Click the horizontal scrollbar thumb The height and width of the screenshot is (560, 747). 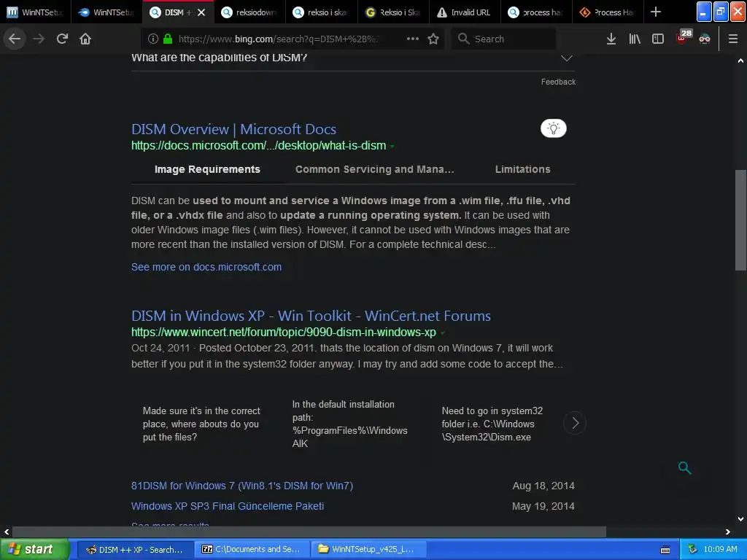tap(309, 532)
